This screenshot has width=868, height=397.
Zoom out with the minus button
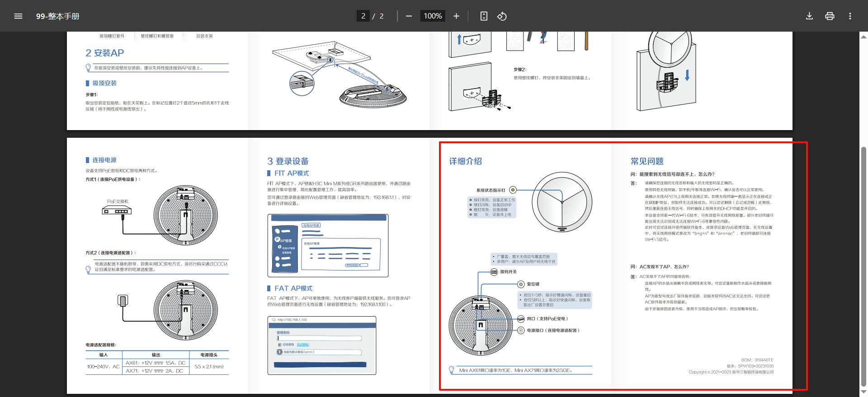point(409,16)
